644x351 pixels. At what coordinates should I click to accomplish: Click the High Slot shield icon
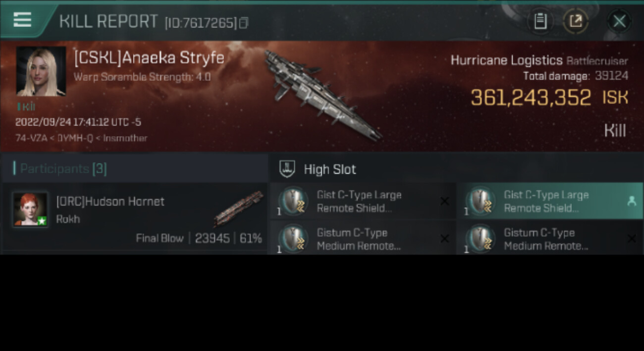287,169
